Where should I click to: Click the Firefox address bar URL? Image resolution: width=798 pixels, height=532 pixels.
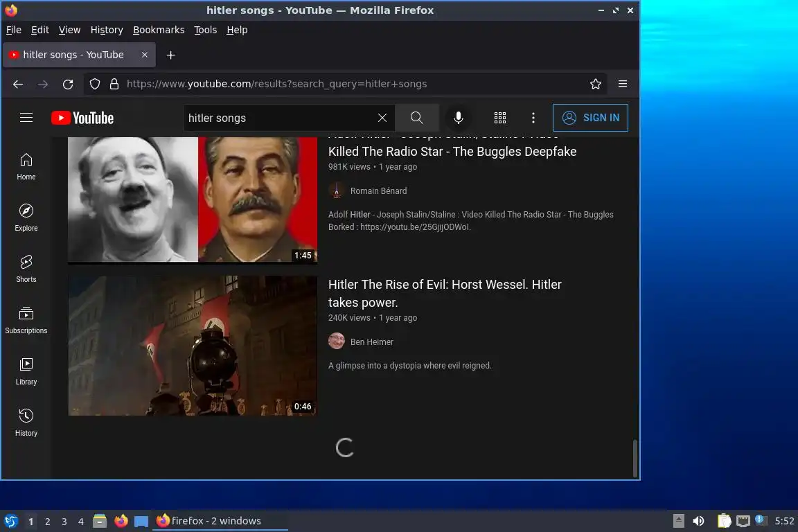[276, 84]
